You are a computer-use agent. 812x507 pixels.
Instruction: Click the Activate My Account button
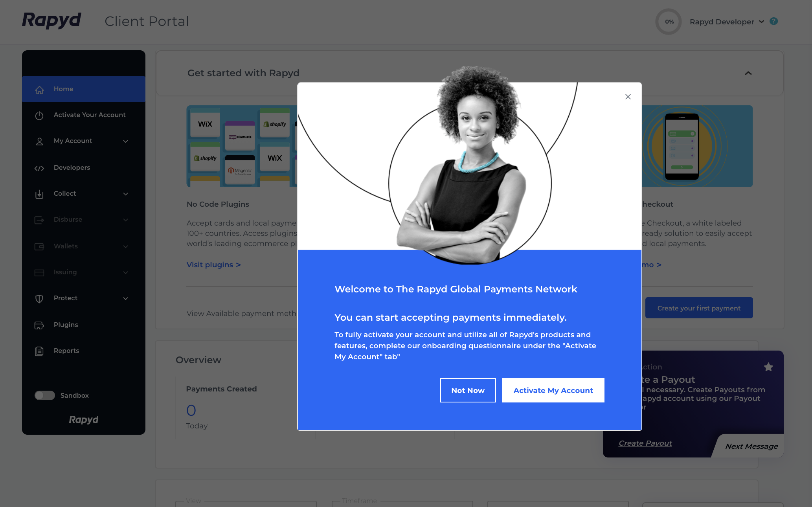click(x=553, y=390)
